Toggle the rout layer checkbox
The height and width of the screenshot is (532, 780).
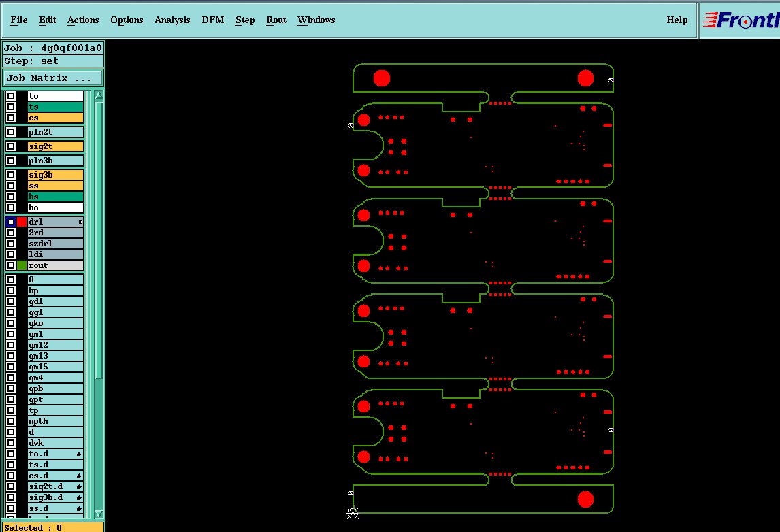coord(11,265)
